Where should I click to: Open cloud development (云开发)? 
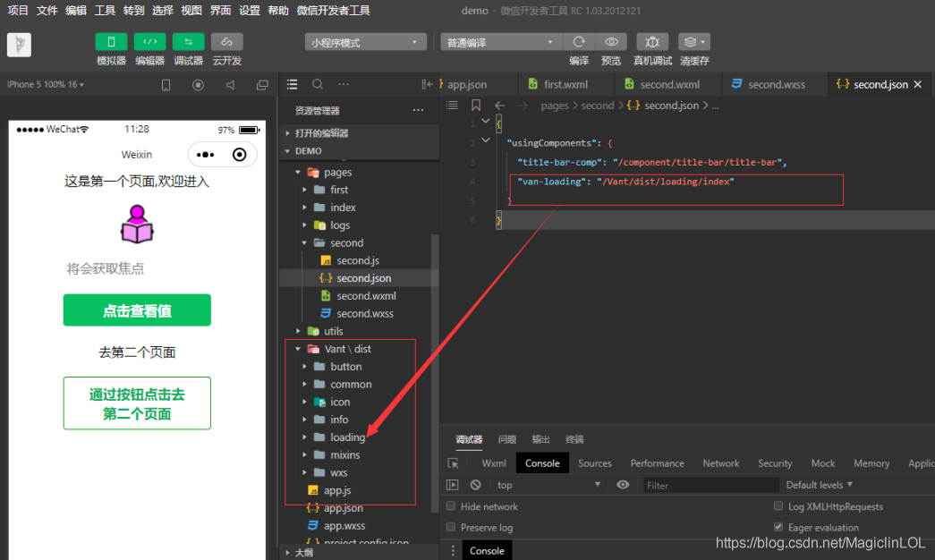pos(226,42)
